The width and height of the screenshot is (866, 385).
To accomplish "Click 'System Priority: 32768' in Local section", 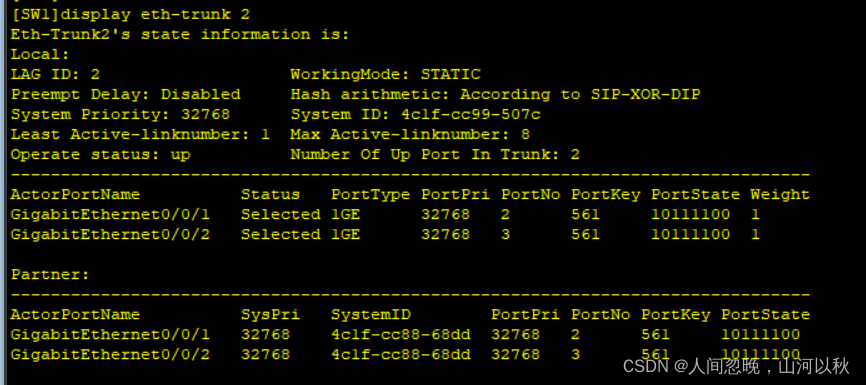I will pos(120,114).
